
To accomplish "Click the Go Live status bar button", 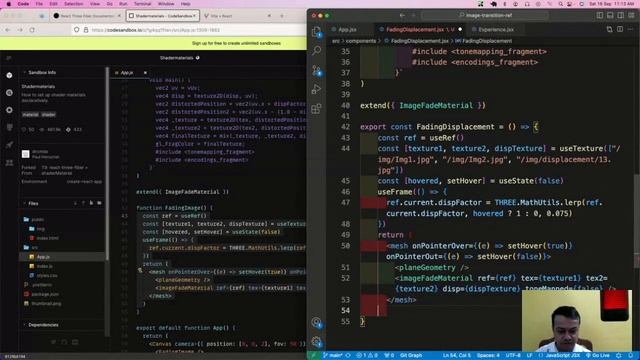I will coord(598,356).
